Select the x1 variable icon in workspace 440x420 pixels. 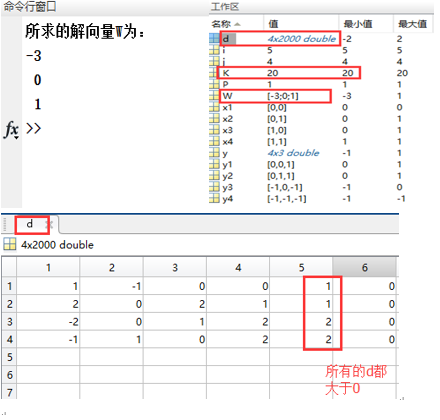(x=214, y=107)
